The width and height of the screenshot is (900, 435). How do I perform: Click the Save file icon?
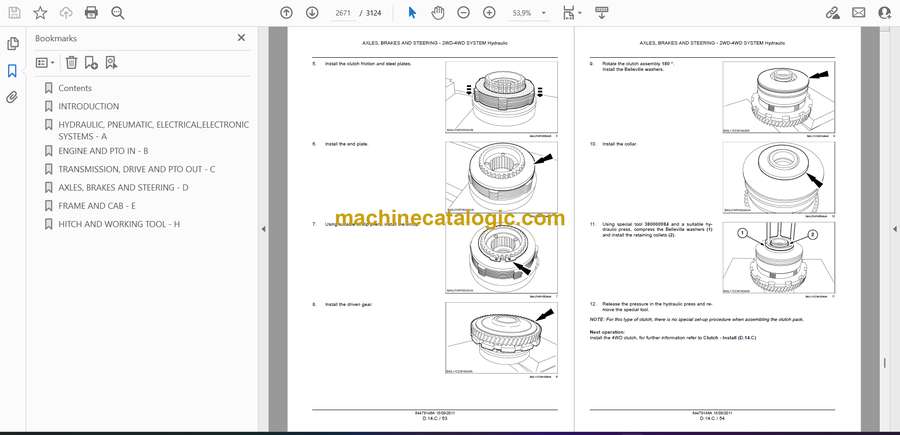click(14, 13)
